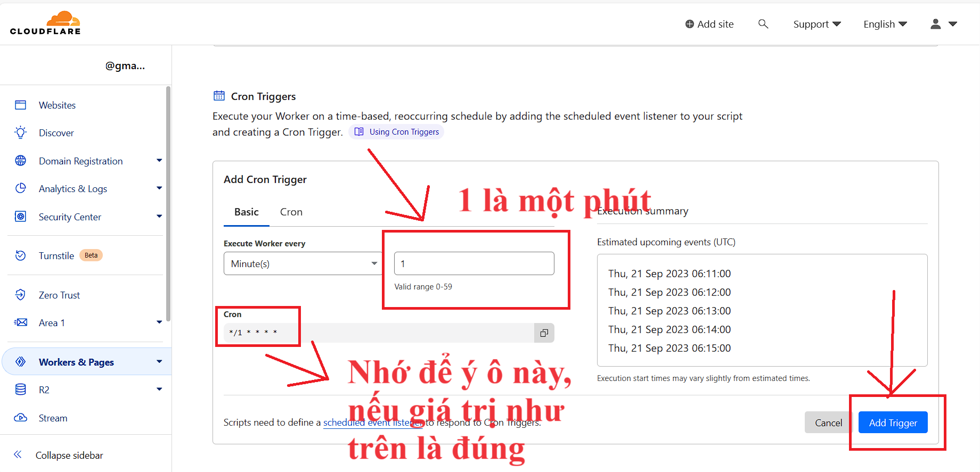
Task: Click the Add site link
Action: pos(709,24)
